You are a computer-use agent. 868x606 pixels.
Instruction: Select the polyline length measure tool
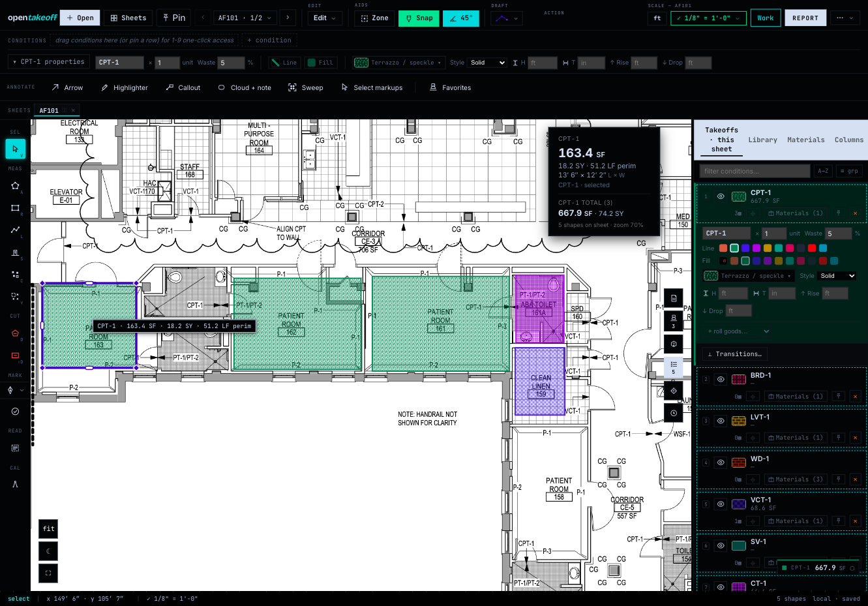(15, 230)
